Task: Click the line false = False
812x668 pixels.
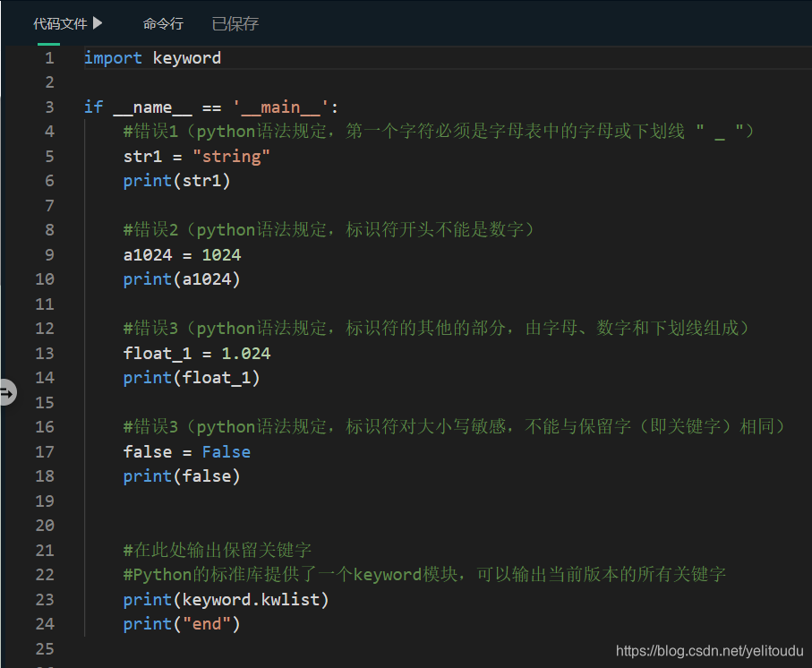Action: pos(187,452)
